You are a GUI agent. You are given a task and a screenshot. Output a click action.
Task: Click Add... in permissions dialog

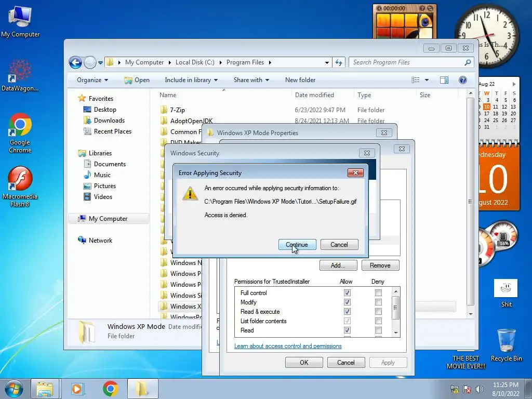click(x=338, y=265)
